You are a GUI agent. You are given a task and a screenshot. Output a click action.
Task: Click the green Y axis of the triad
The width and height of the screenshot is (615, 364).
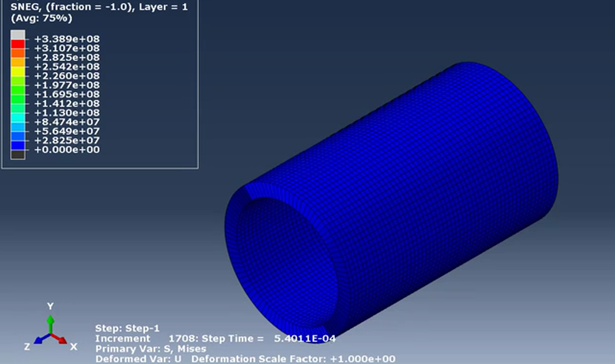tap(50, 324)
